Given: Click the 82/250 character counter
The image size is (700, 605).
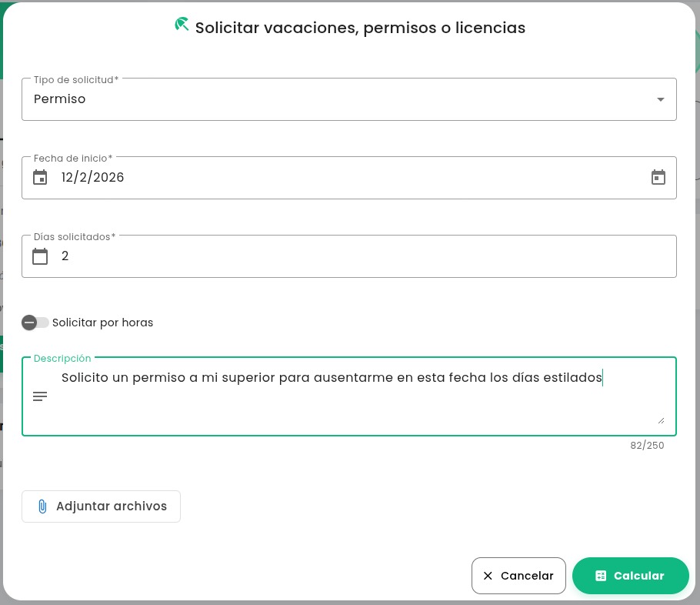Looking at the screenshot, I should (x=647, y=445).
